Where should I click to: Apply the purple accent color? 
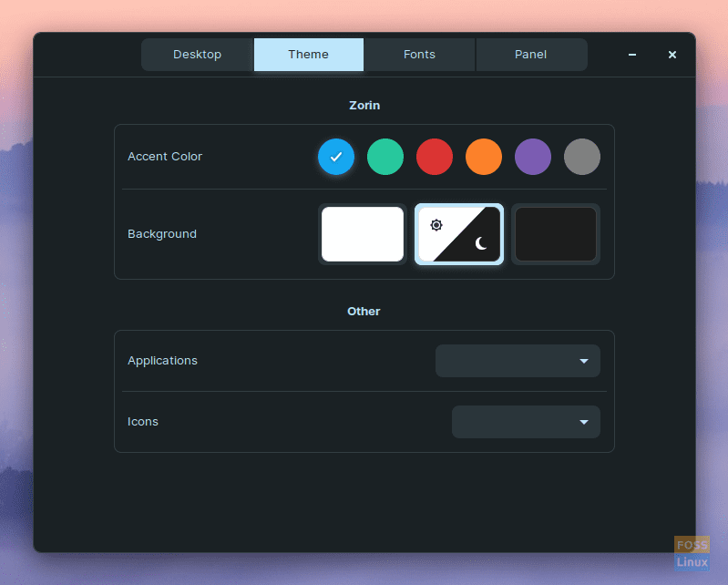(533, 157)
